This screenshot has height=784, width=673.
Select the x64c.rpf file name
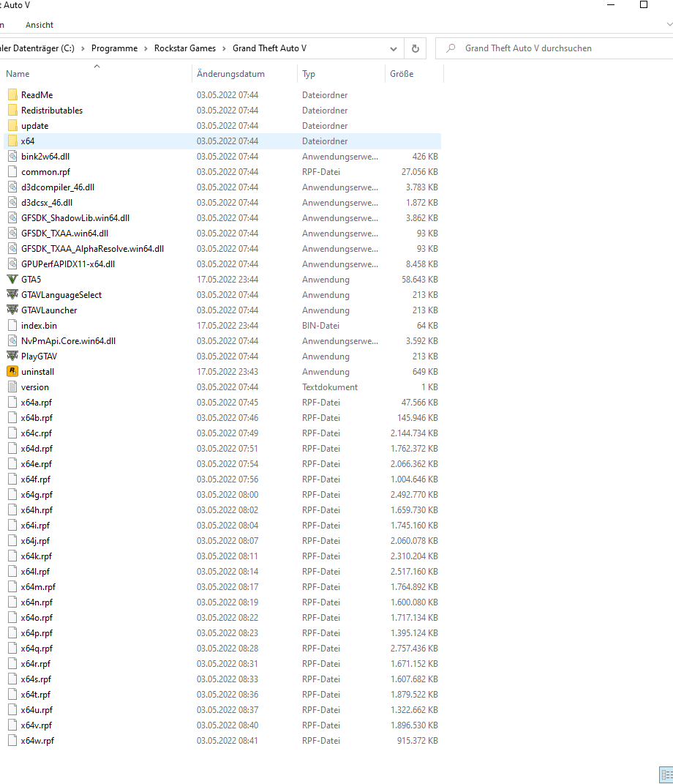pos(36,433)
